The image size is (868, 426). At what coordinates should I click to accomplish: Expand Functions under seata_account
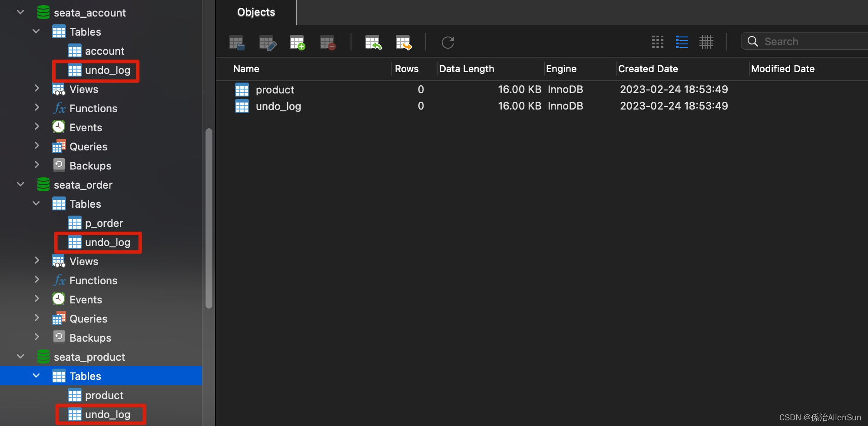point(37,107)
